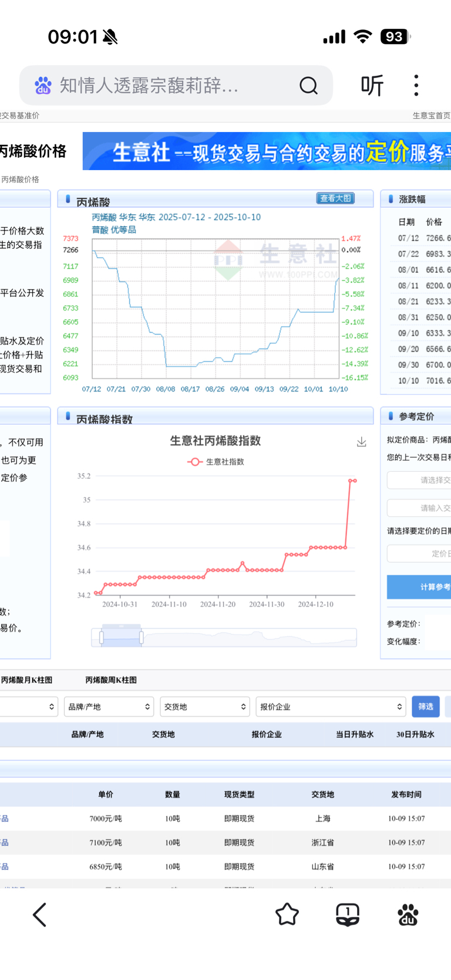Click the 发布时间 column header
The image size is (451, 980).
coord(406,795)
